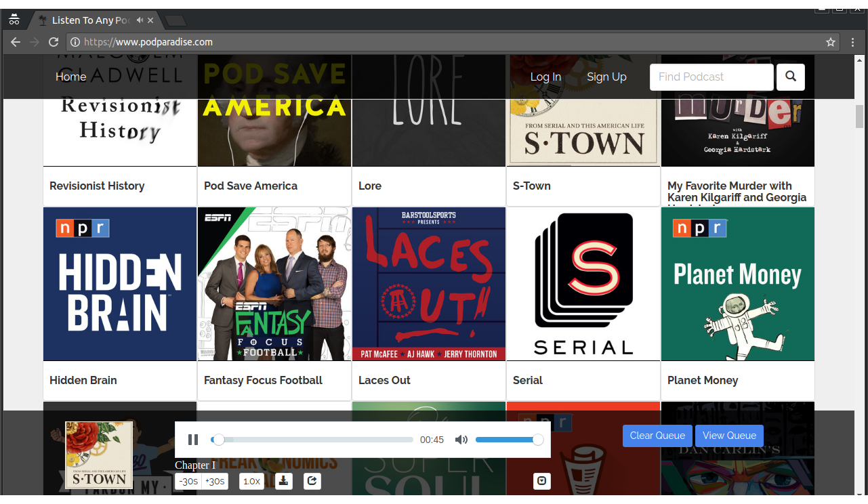Image resolution: width=868 pixels, height=504 pixels.
Task: Click the share episode arrow icon
Action: point(312,481)
